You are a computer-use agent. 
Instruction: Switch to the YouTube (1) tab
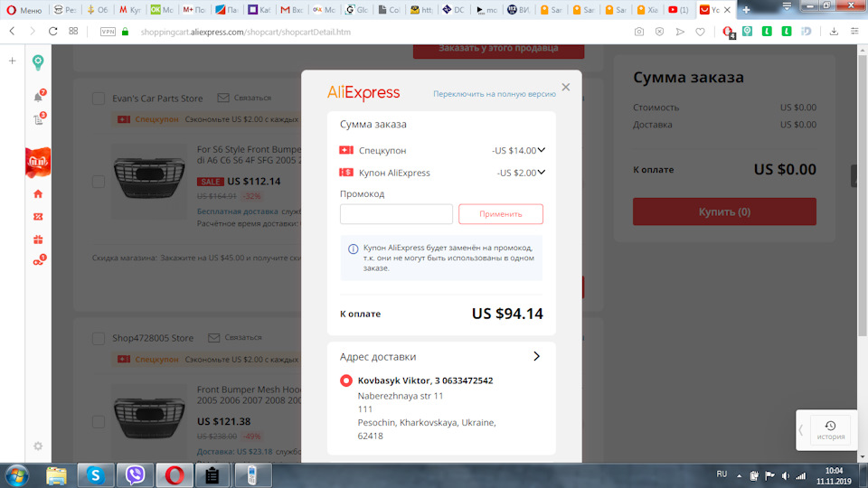[679, 9]
